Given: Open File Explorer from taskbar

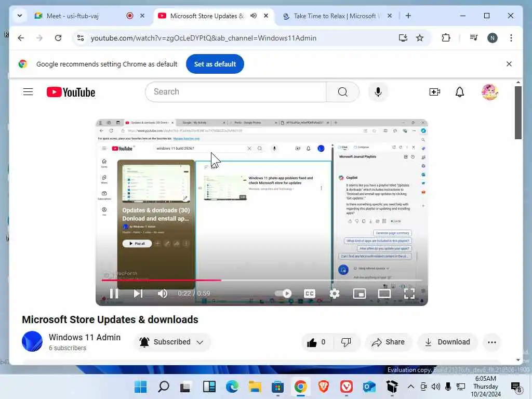Looking at the screenshot, I should tap(255, 387).
